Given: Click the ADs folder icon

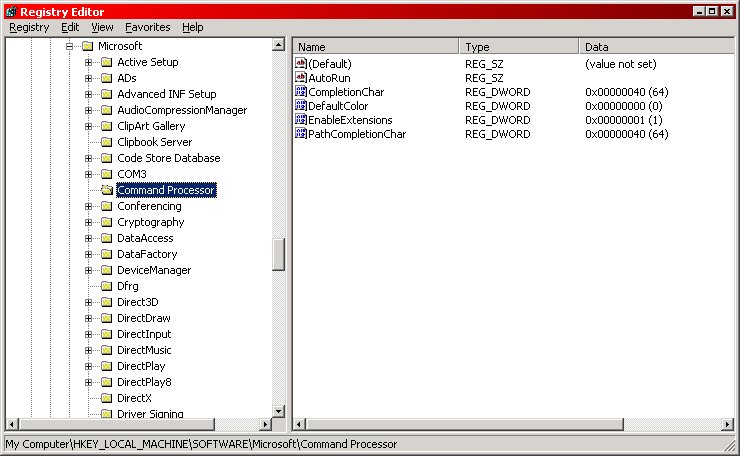Looking at the screenshot, I should tap(107, 78).
